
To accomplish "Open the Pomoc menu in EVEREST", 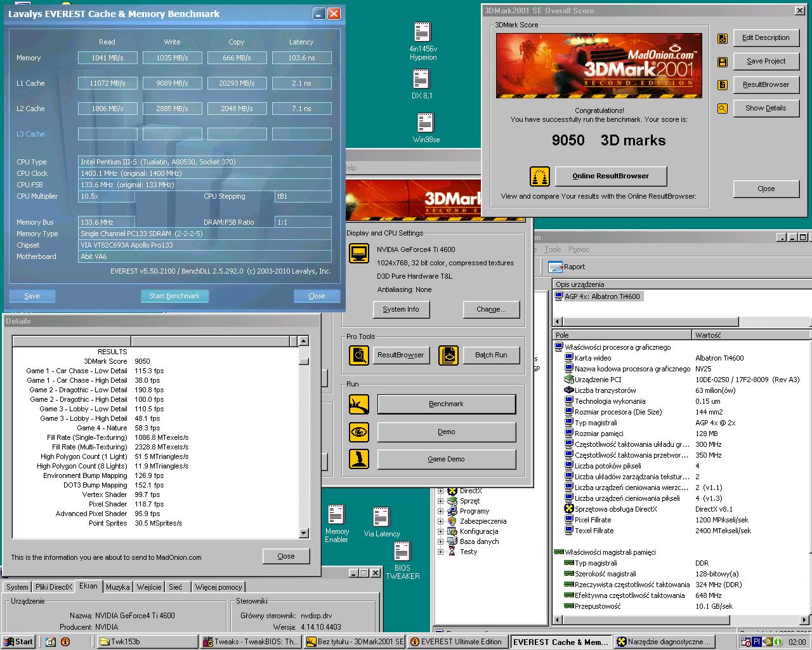I will (579, 250).
